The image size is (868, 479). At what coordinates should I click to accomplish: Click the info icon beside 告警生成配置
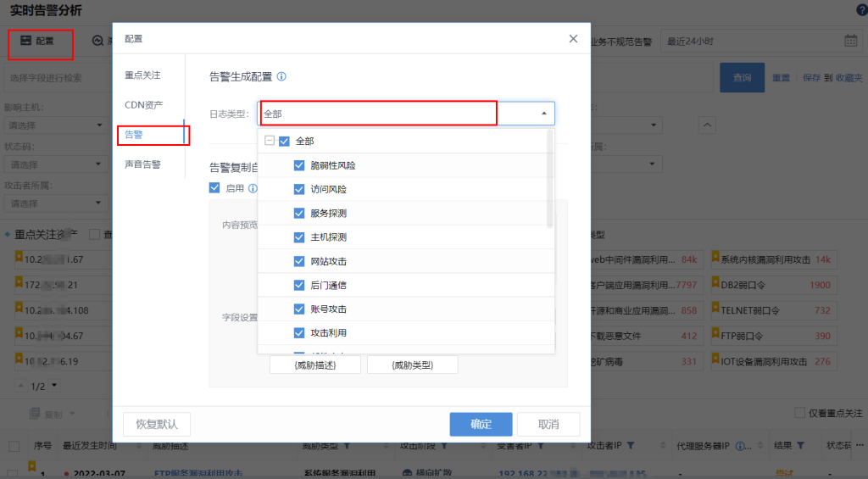281,76
